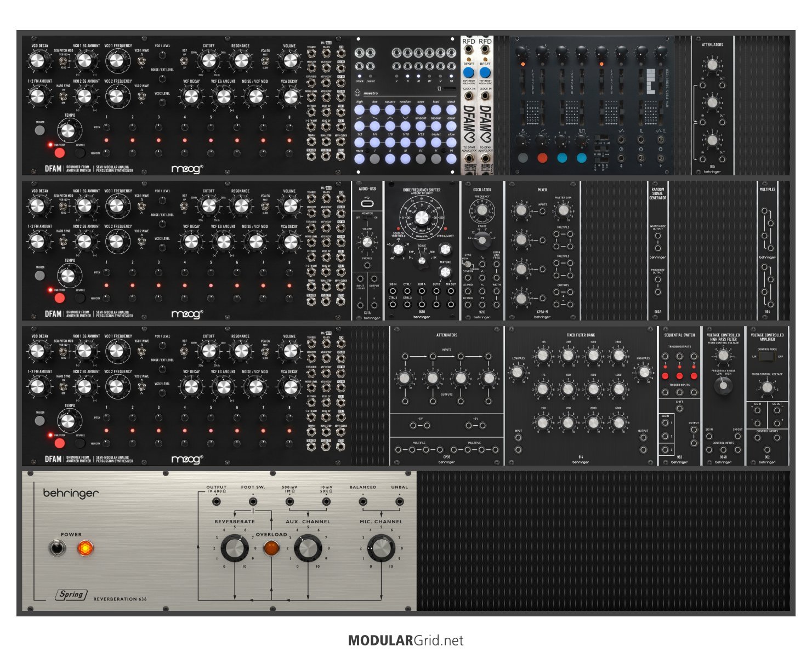Click the Mic. Channel knob on Reverberation 636
The width and height of the screenshot is (812, 652).
coord(381,548)
